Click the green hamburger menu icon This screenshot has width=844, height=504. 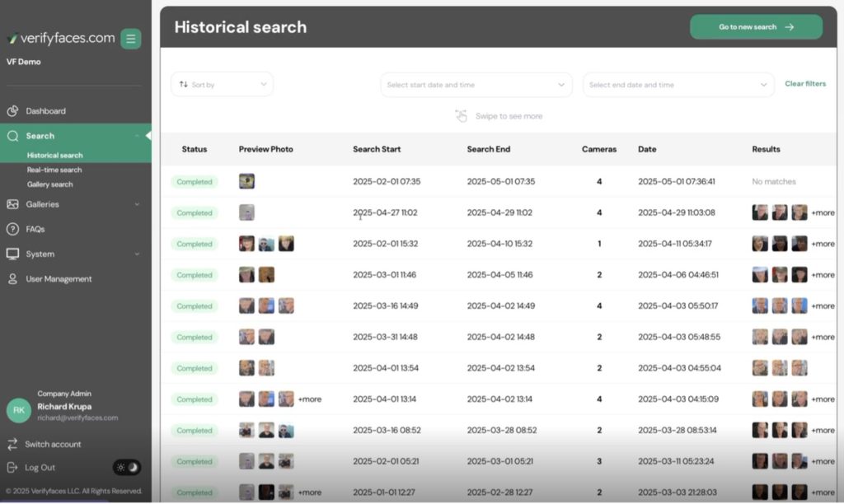coord(130,39)
